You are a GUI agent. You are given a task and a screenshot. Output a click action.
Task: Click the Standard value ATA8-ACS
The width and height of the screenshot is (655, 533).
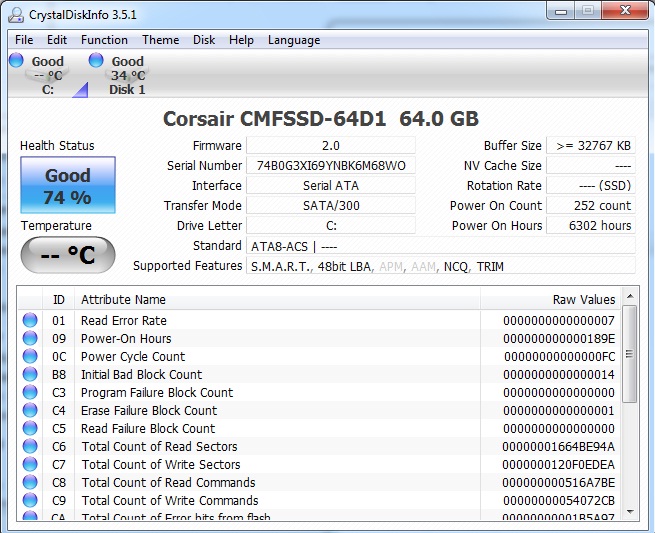point(441,246)
